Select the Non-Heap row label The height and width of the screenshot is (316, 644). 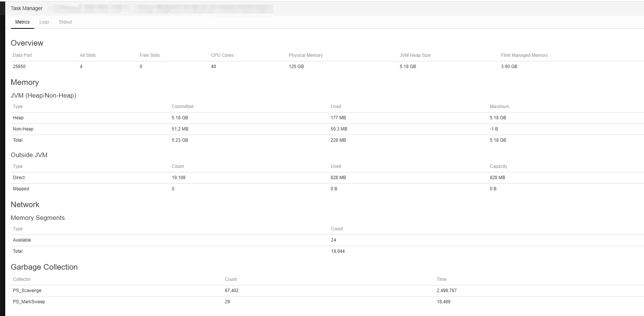tap(23, 129)
